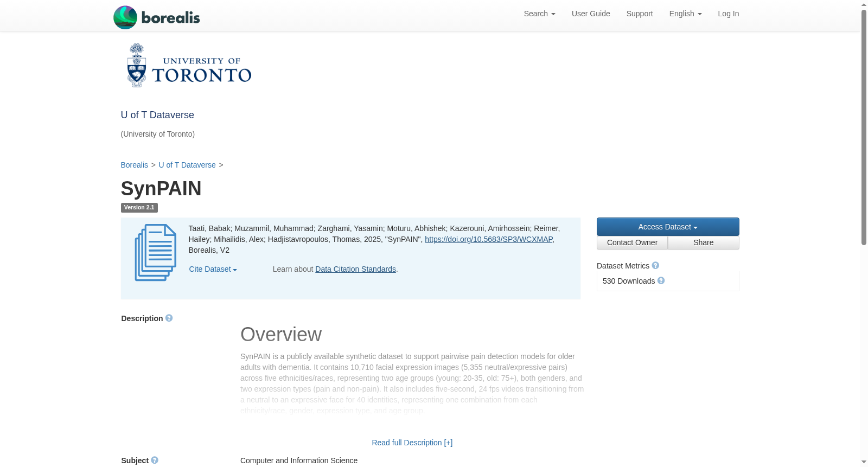Click the University of Toronto crest logo

coord(137,66)
